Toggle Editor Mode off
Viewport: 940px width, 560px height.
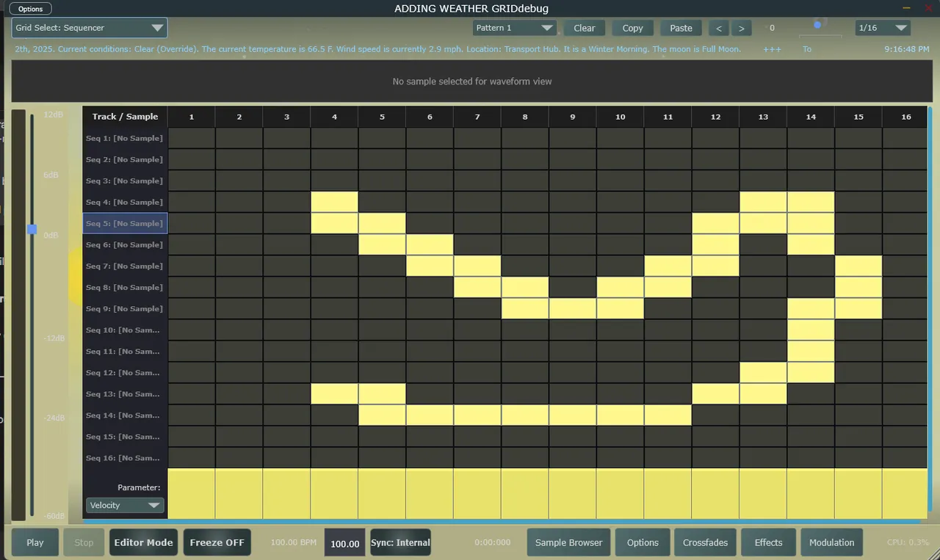142,542
